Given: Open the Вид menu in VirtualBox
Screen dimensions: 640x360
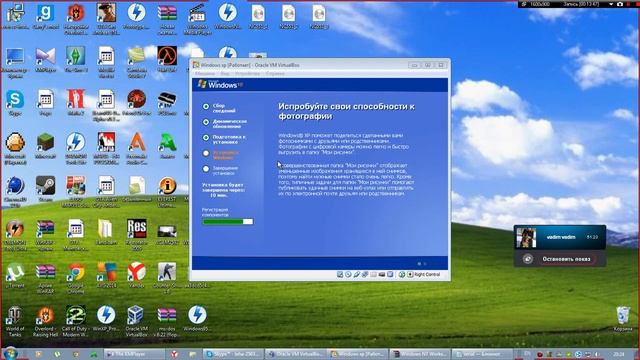Looking at the screenshot, I should click(225, 74).
